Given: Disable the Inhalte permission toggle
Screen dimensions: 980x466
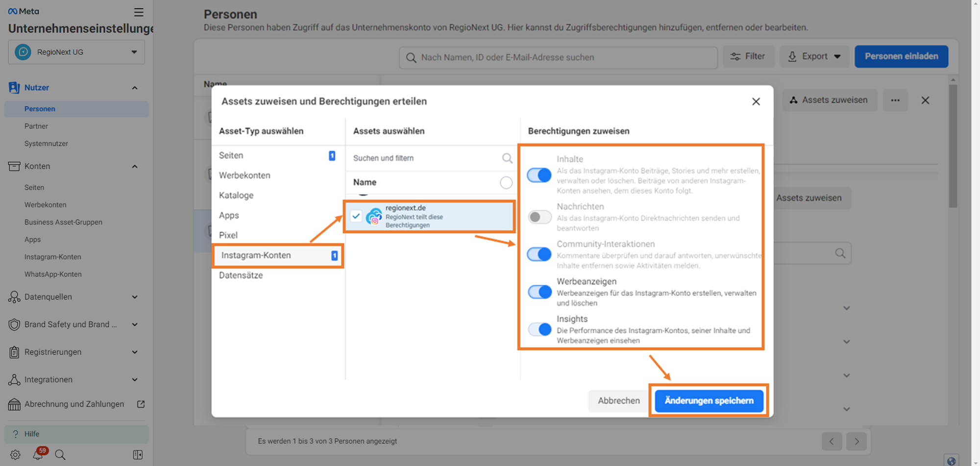Looking at the screenshot, I should (x=539, y=175).
